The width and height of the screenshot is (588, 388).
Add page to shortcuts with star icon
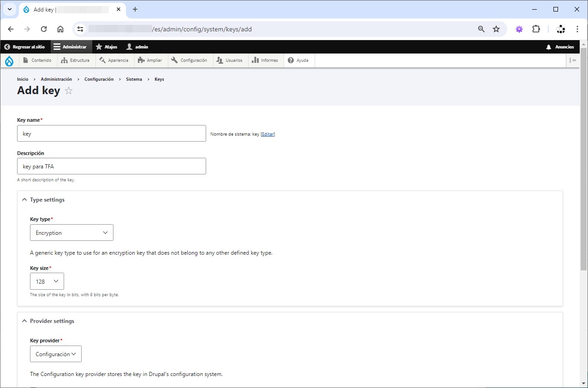[x=69, y=90]
